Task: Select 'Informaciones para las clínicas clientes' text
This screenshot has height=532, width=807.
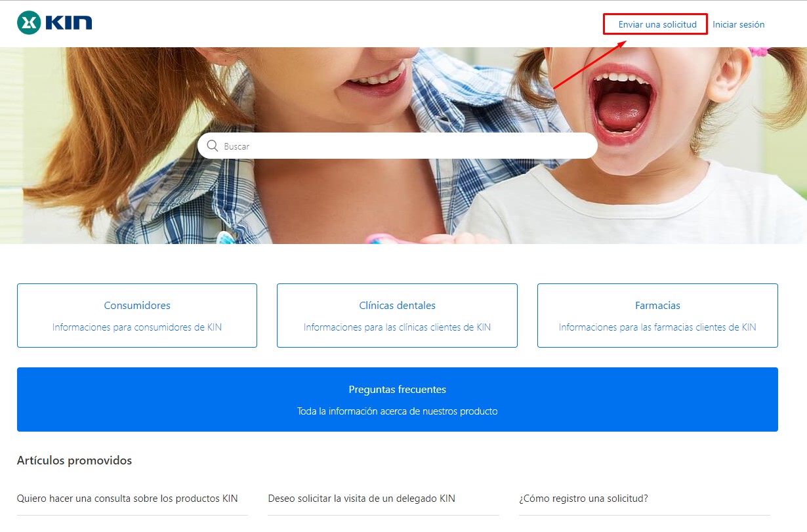Action: (x=397, y=327)
